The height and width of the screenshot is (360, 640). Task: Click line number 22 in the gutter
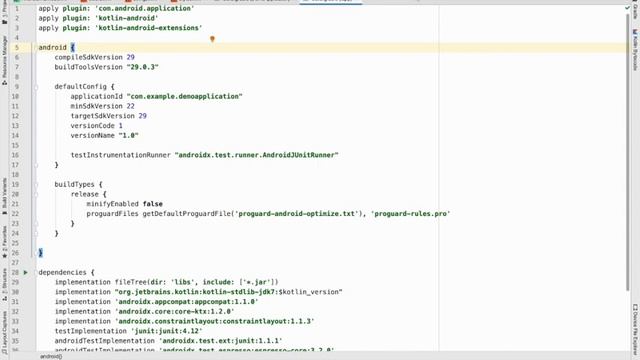pyautogui.click(x=15, y=213)
